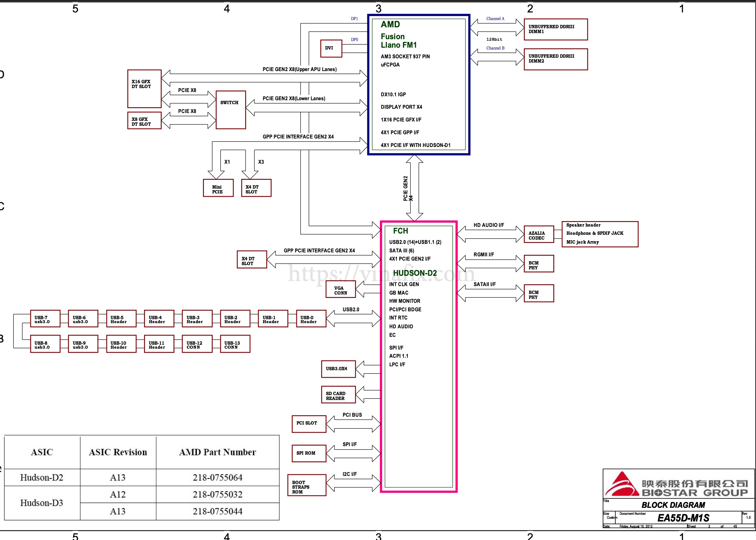
Task: Select the USB-6 usb3.0 block
Action: 83,319
